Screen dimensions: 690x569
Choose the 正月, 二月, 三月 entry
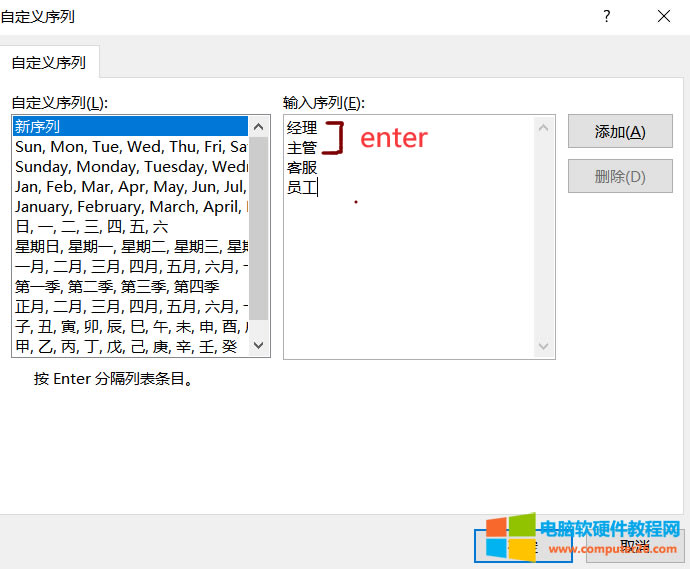coord(130,306)
